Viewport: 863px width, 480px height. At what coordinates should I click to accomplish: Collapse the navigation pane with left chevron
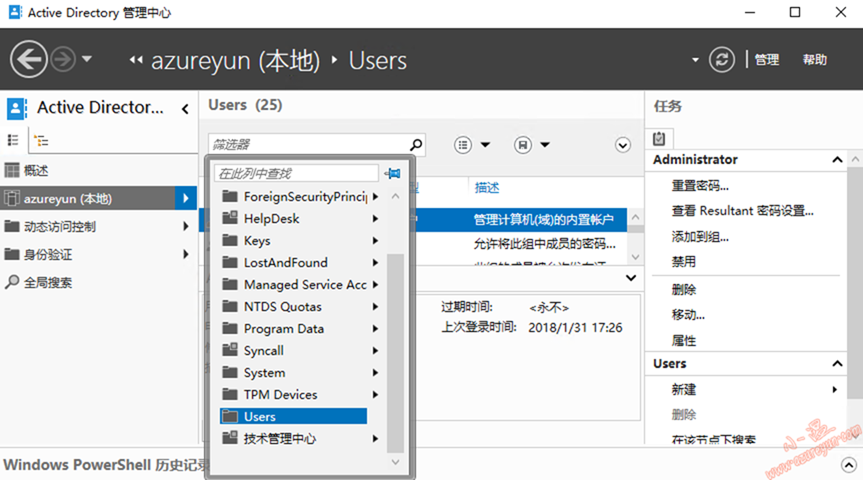pyautogui.click(x=185, y=109)
